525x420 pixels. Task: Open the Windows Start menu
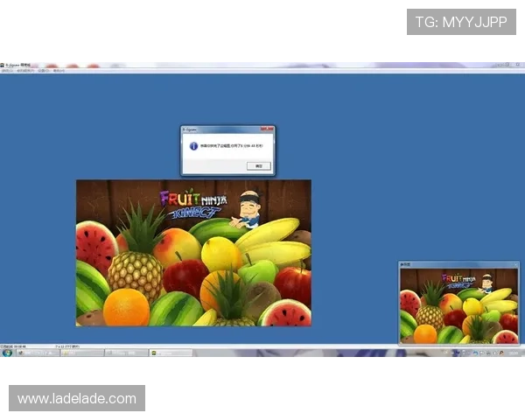5,353
